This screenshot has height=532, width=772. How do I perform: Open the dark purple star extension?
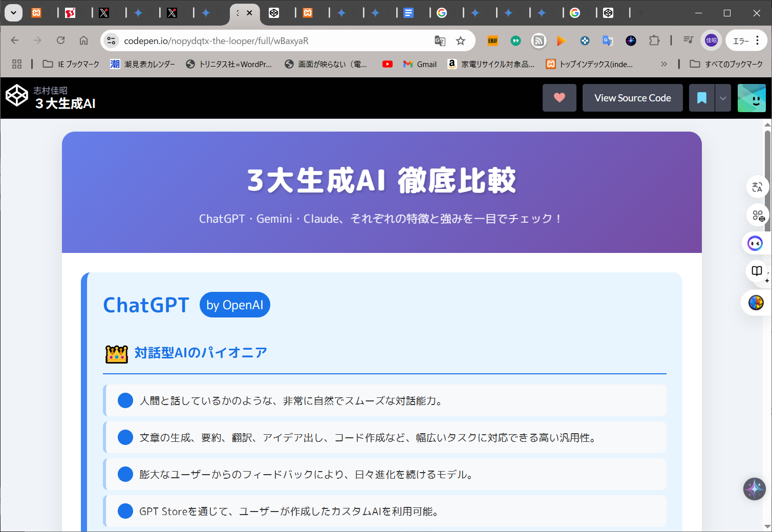pyautogui.click(x=631, y=40)
